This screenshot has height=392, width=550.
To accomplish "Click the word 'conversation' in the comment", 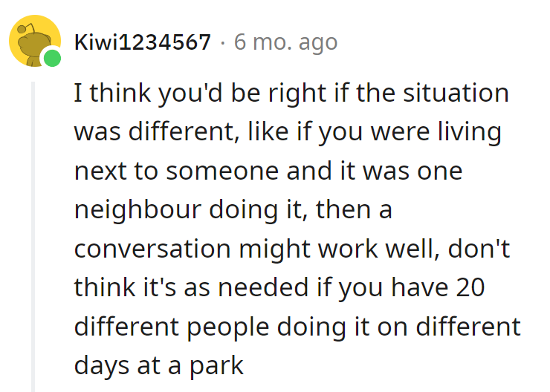I will (152, 249).
